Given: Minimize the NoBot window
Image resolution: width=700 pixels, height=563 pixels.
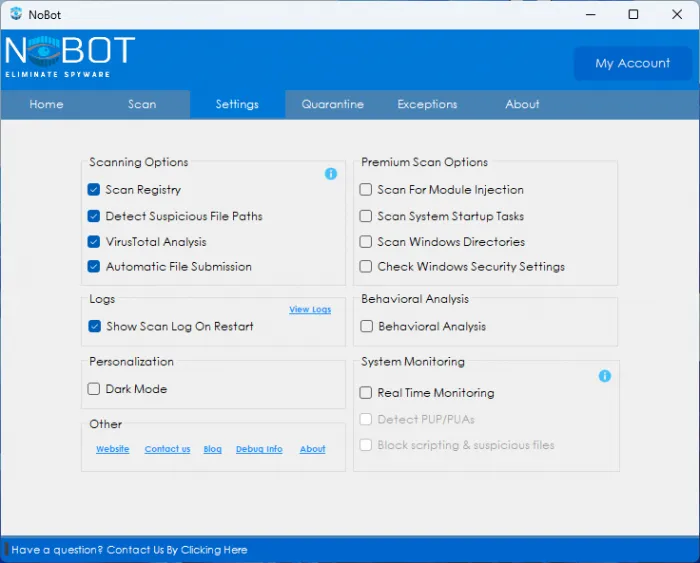Looking at the screenshot, I should pos(591,14).
